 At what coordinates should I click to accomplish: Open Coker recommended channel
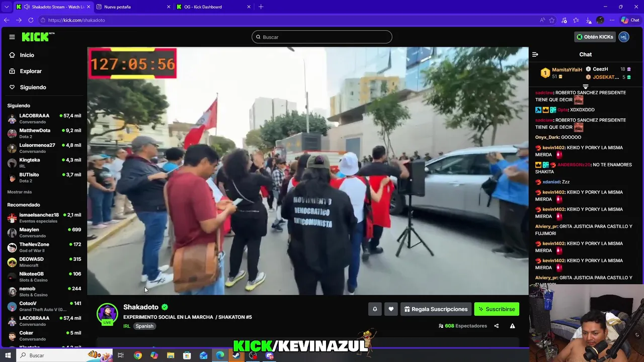44,336
